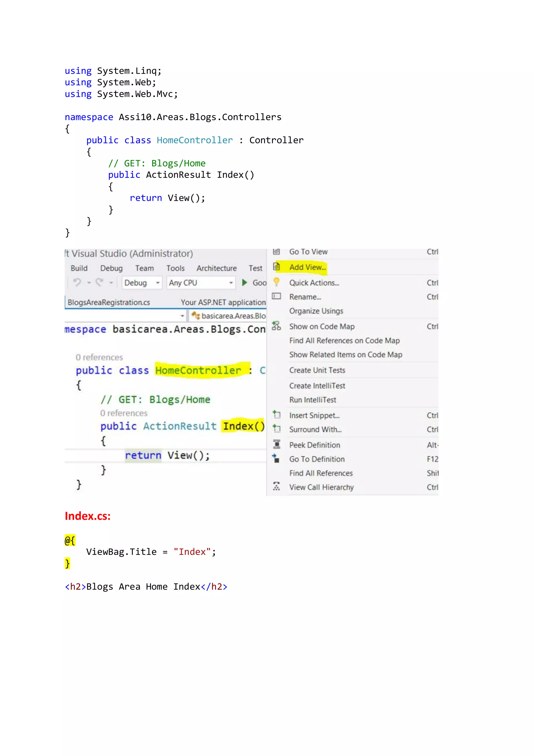Open the Build menu
The width and height of the screenshot is (535, 756).
pos(79,268)
